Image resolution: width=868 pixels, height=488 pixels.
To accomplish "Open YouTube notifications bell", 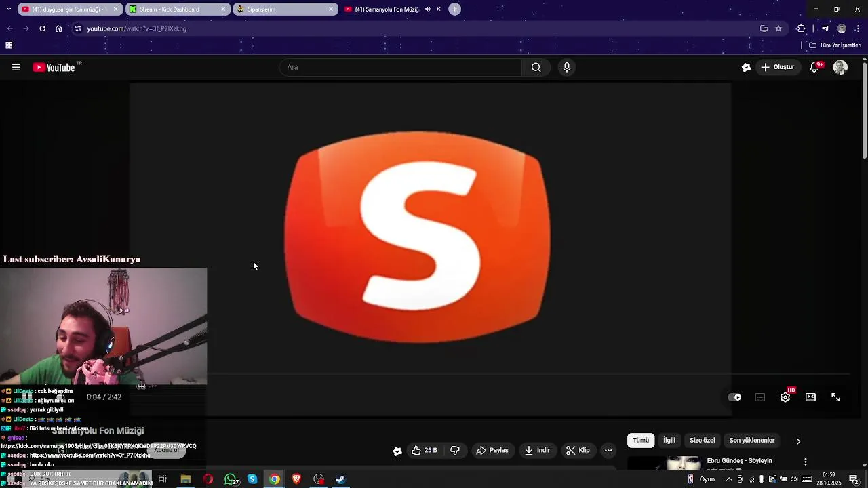I will 815,67.
